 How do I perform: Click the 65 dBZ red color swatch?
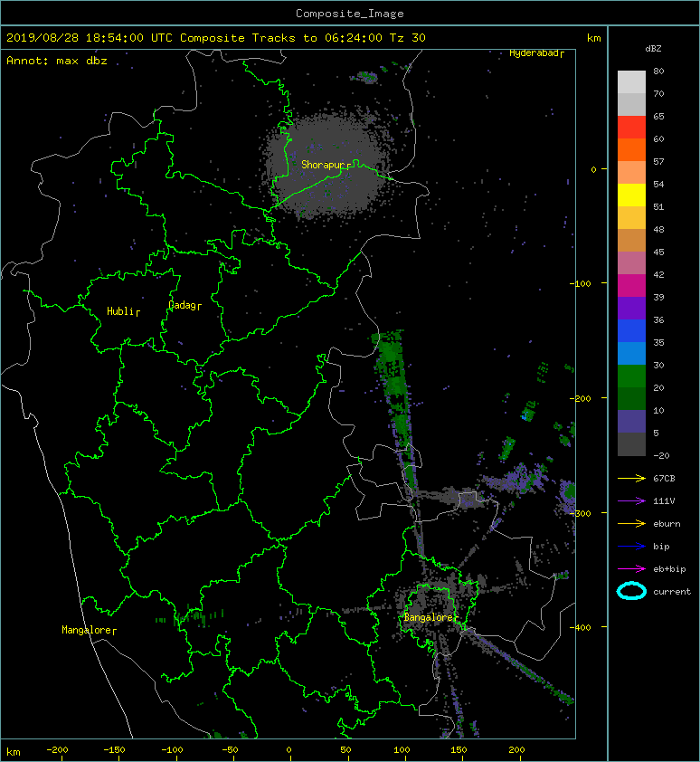coord(631,128)
